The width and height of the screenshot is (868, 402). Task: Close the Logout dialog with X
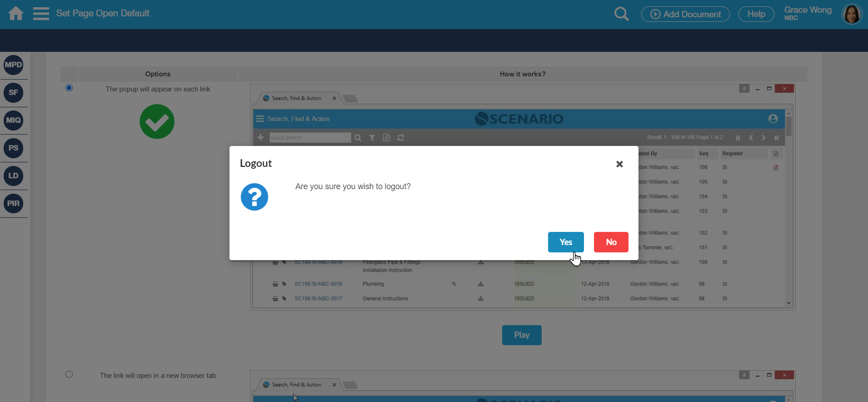619,164
